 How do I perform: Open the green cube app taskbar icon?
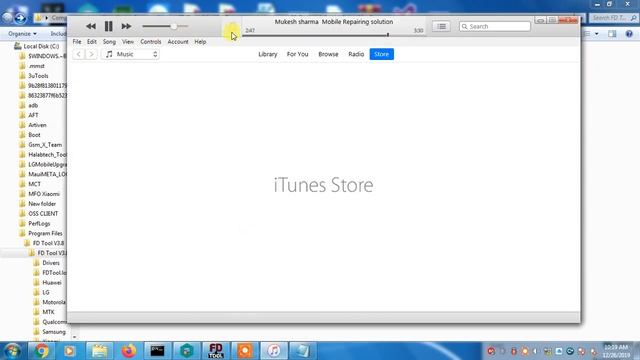187,351
